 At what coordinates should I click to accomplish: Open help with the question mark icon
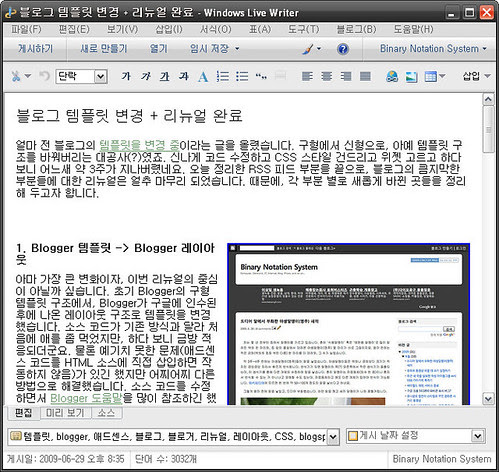coord(343,49)
